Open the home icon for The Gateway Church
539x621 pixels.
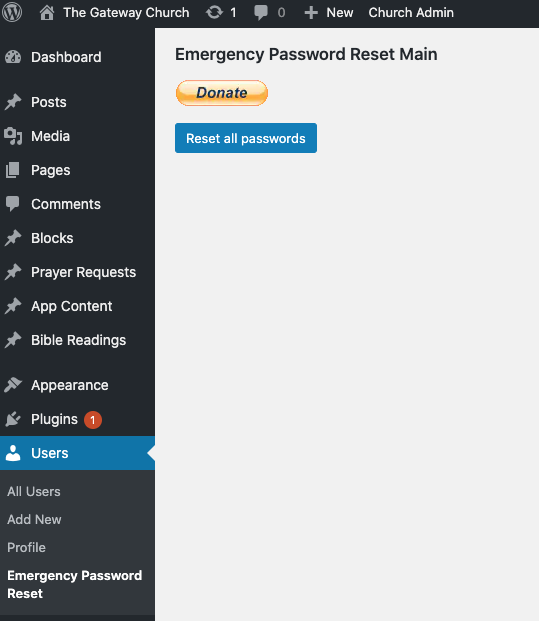[47, 13]
